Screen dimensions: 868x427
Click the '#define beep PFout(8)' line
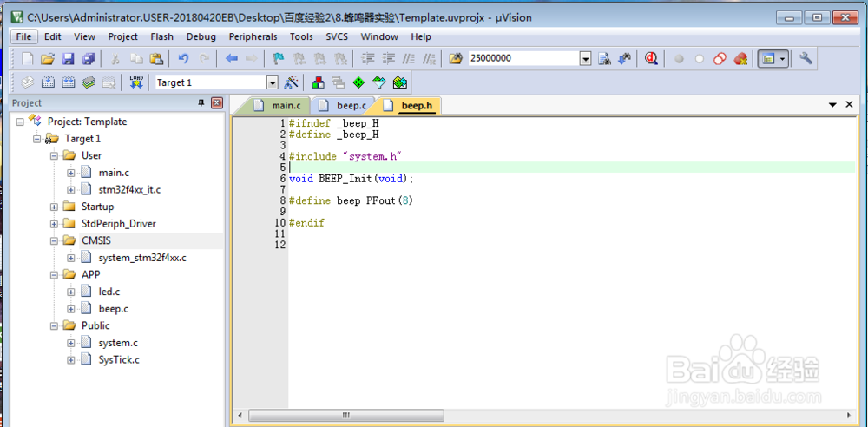(351, 201)
